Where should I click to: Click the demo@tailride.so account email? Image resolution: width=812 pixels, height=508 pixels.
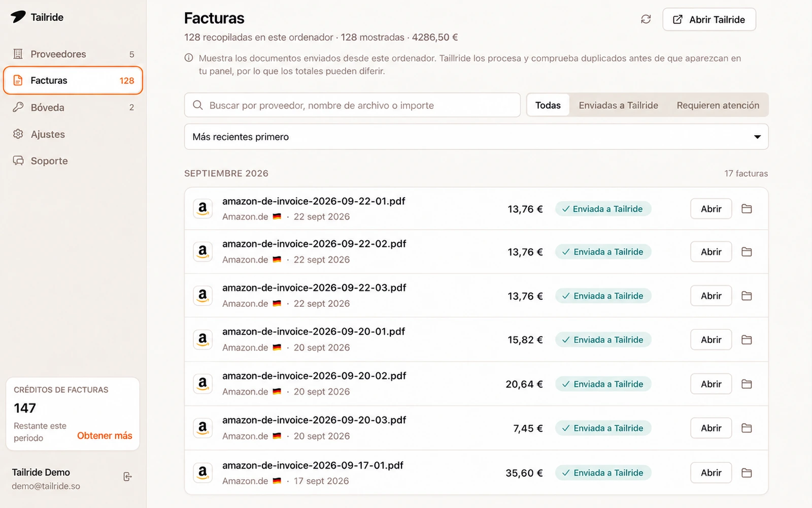click(46, 486)
